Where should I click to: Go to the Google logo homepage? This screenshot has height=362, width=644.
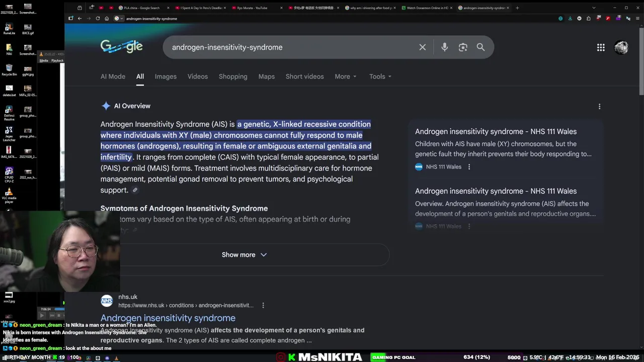pyautogui.click(x=121, y=47)
